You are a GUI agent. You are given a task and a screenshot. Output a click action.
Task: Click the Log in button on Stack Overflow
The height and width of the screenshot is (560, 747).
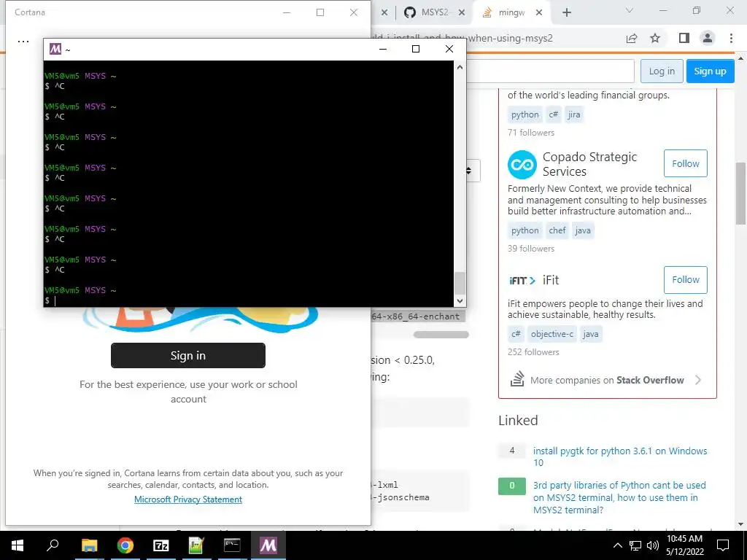point(662,71)
